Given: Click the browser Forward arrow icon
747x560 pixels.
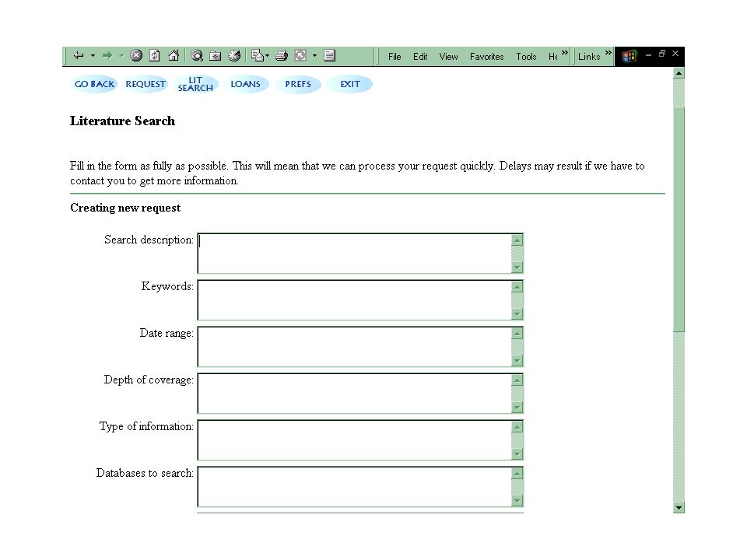Looking at the screenshot, I should [107, 56].
